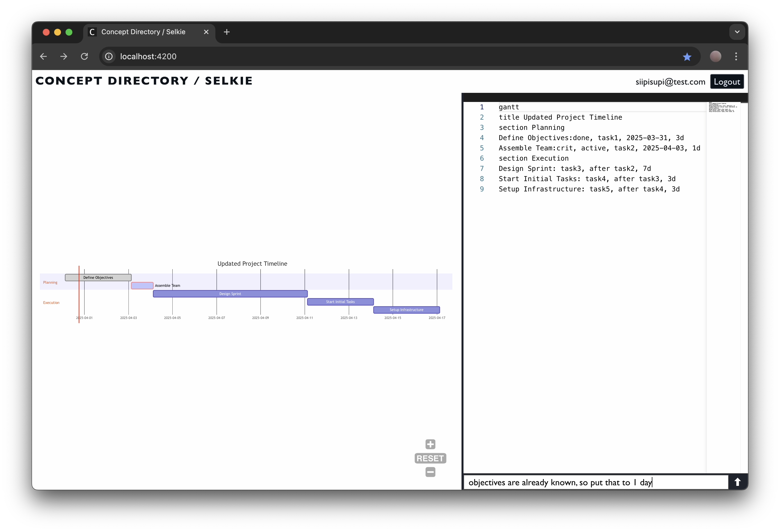This screenshot has height=532, width=780.
Task: Click the 2025-04-09 axis label
Action: 260,318
